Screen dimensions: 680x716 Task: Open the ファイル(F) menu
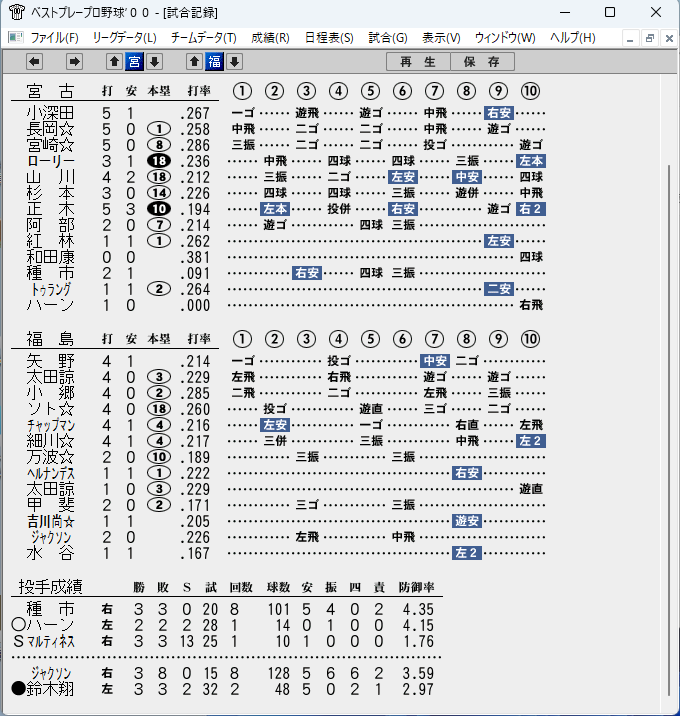[x=54, y=37]
